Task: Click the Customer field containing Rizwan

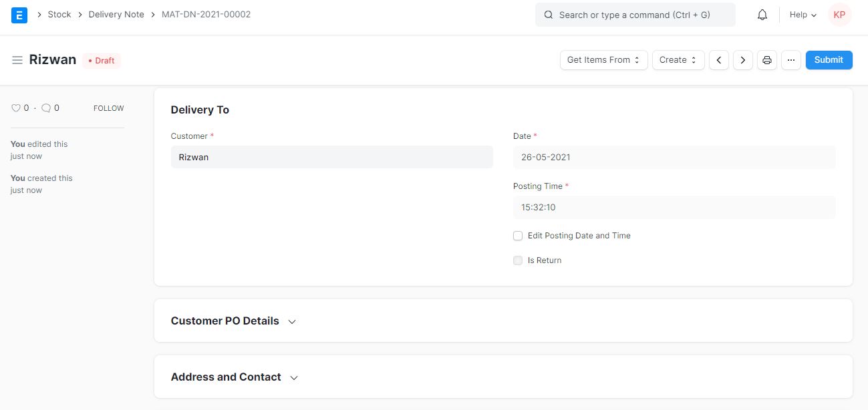Action: (x=331, y=158)
